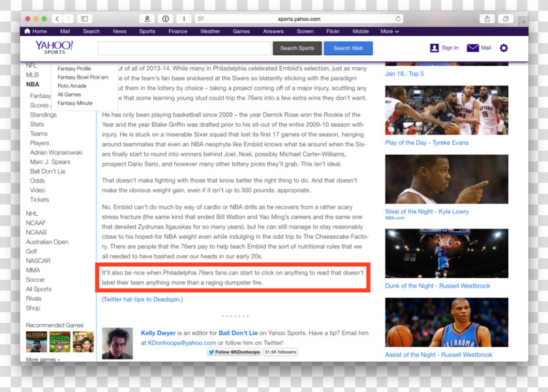This screenshot has width=548, height=392.
Task: Click the Yahoo Sports logo
Action: (54, 48)
